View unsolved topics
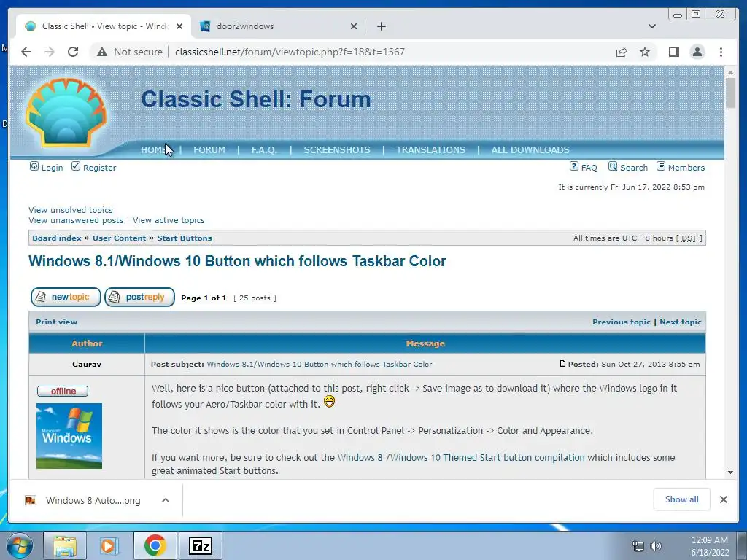Viewport: 747px width, 560px height. pos(71,210)
